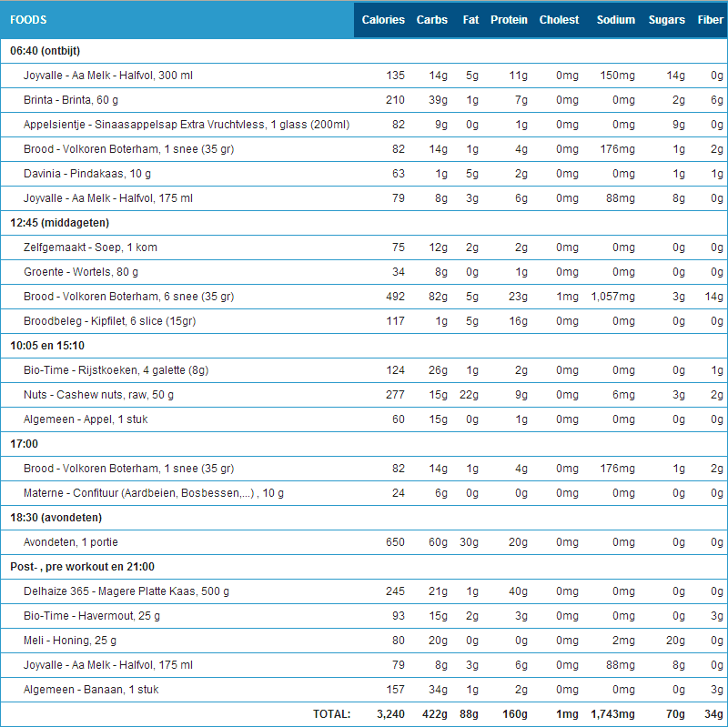Select the Fiber column header
The image size is (728, 727).
tap(710, 20)
